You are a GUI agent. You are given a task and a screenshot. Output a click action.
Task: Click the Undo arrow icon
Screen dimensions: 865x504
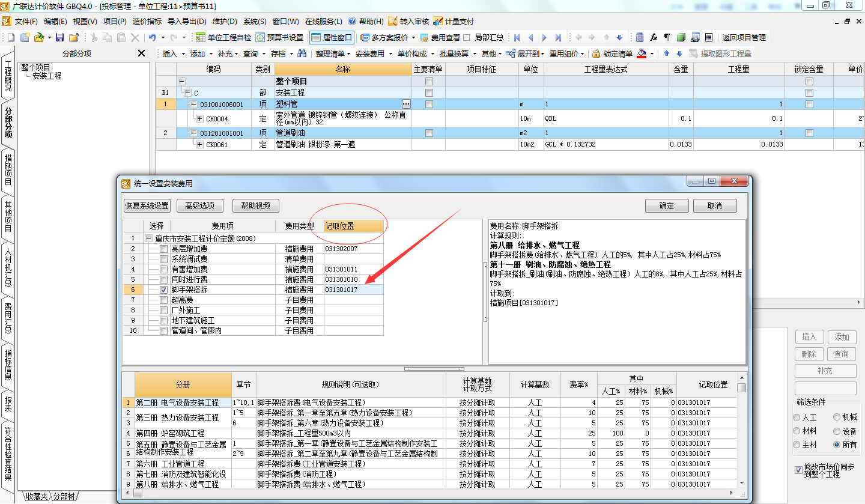(x=153, y=37)
